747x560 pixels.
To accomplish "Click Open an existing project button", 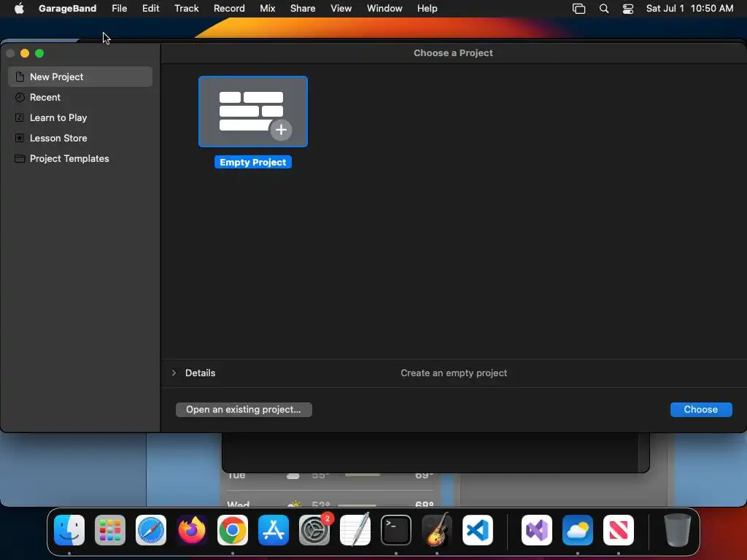I will [244, 410].
